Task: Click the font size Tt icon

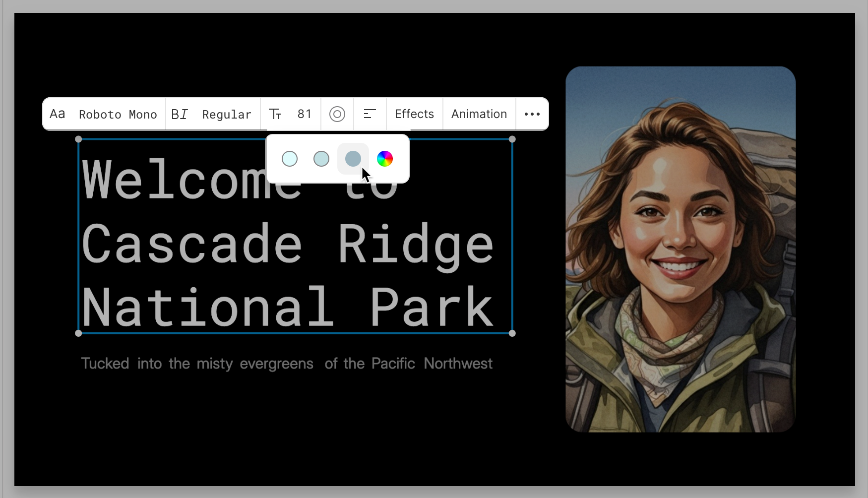Action: pos(276,114)
